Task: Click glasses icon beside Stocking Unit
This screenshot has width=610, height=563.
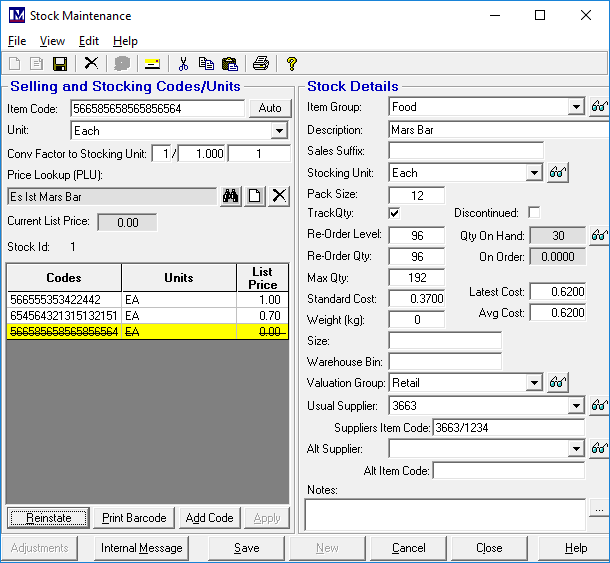Action: pyautogui.click(x=558, y=173)
